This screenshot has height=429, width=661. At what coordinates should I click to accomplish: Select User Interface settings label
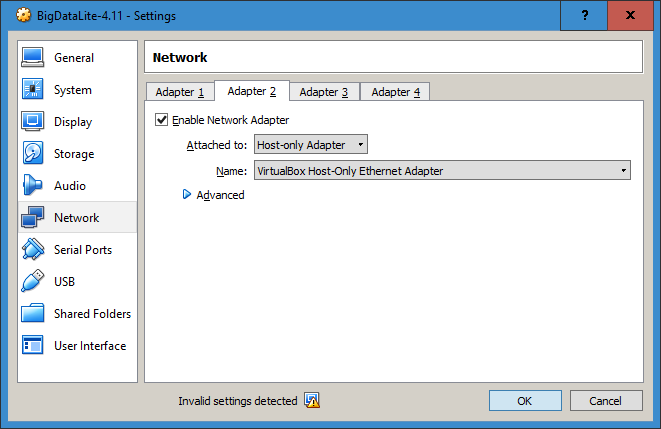tap(90, 346)
